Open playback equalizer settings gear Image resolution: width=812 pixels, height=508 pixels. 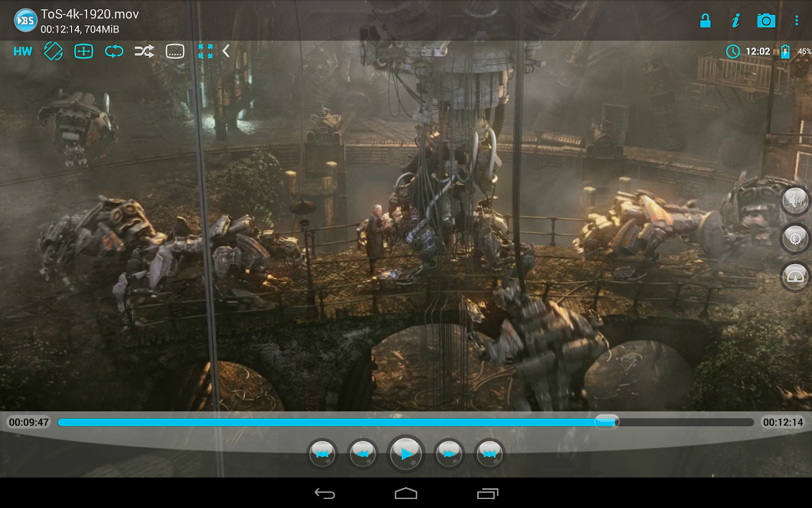click(x=795, y=239)
